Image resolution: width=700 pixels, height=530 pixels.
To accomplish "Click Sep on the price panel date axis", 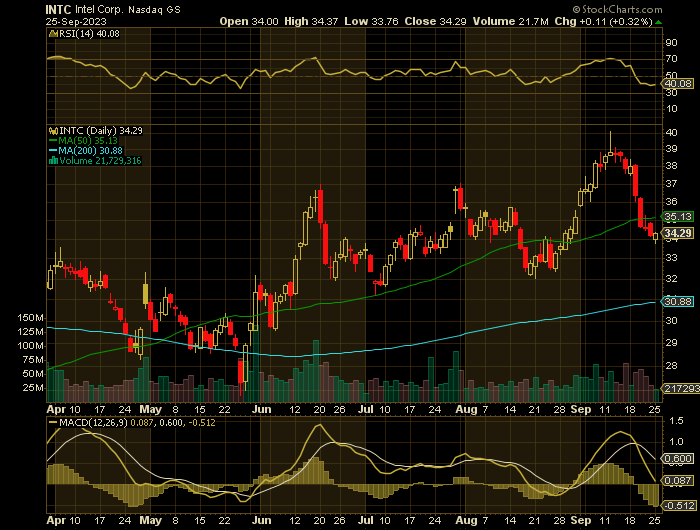I will coord(581,409).
